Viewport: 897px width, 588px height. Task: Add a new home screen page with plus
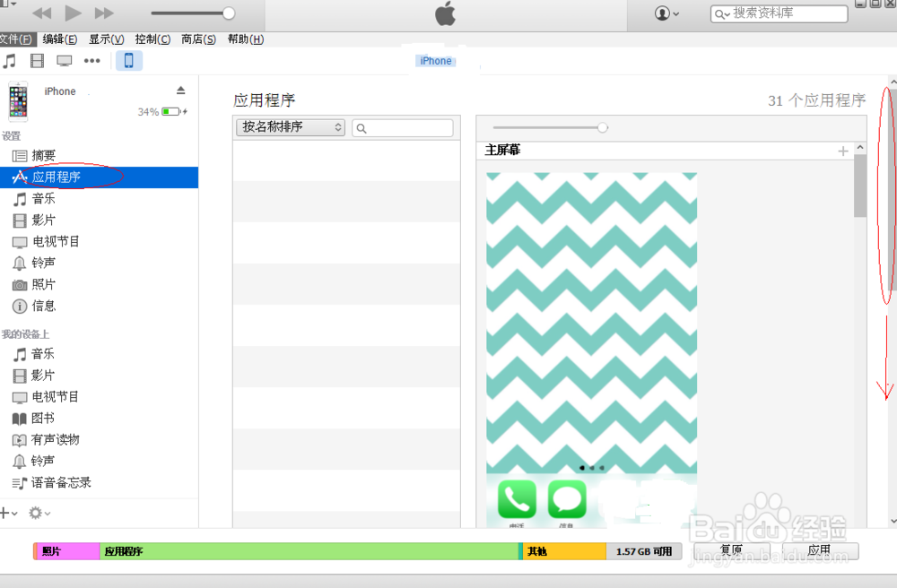click(842, 151)
